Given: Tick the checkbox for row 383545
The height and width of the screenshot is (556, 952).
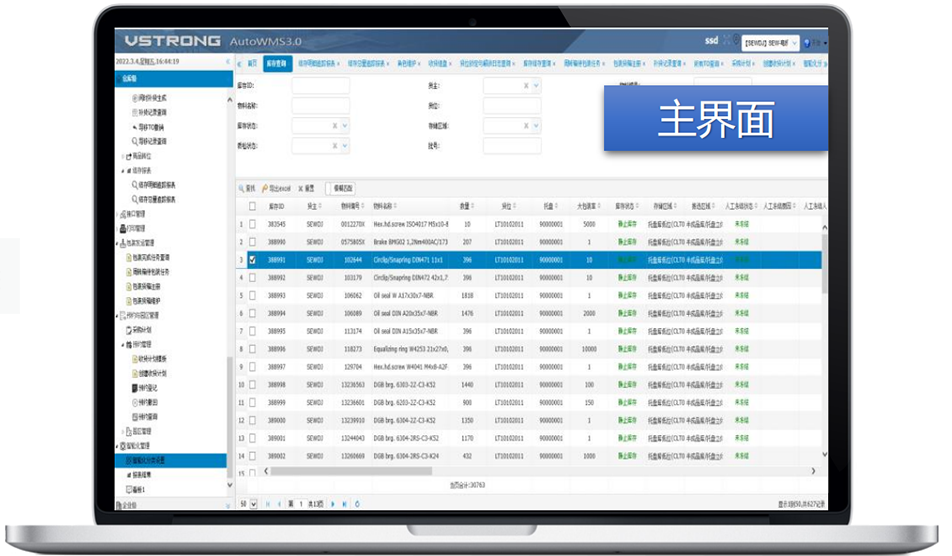Looking at the screenshot, I should pyautogui.click(x=252, y=224).
